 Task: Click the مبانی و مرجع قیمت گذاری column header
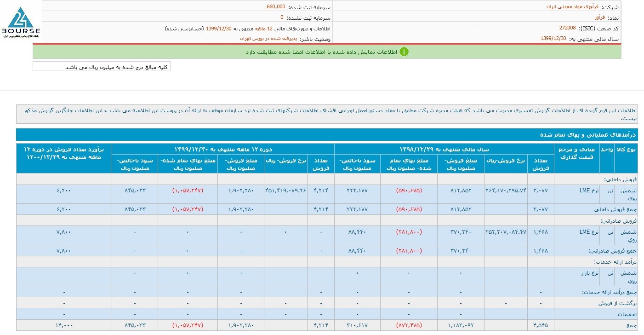[577, 154]
